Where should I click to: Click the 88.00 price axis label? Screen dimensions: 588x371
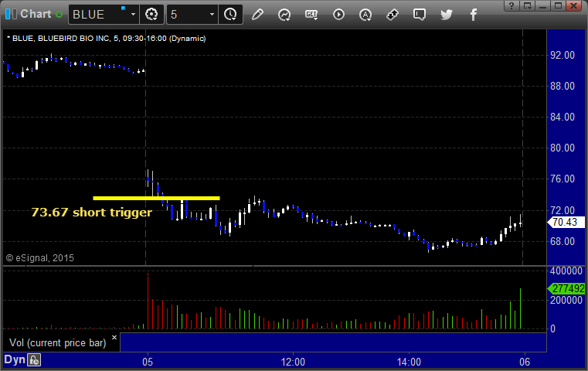tap(563, 87)
